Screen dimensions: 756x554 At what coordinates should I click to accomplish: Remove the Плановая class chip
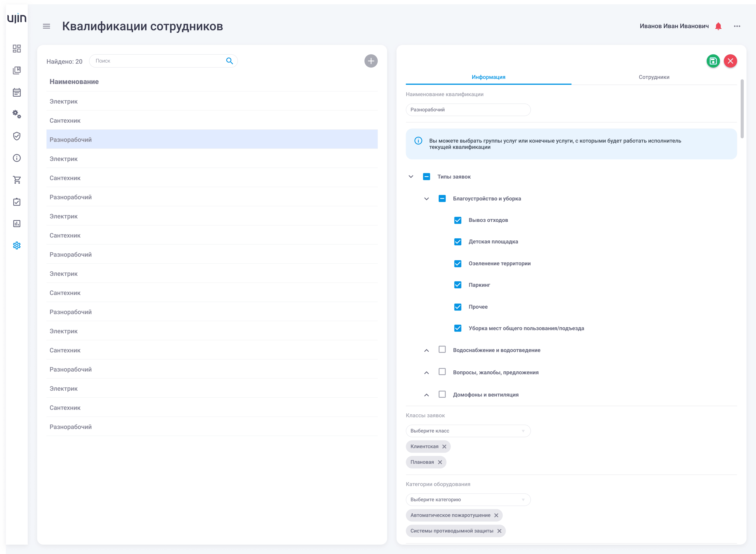coord(440,462)
